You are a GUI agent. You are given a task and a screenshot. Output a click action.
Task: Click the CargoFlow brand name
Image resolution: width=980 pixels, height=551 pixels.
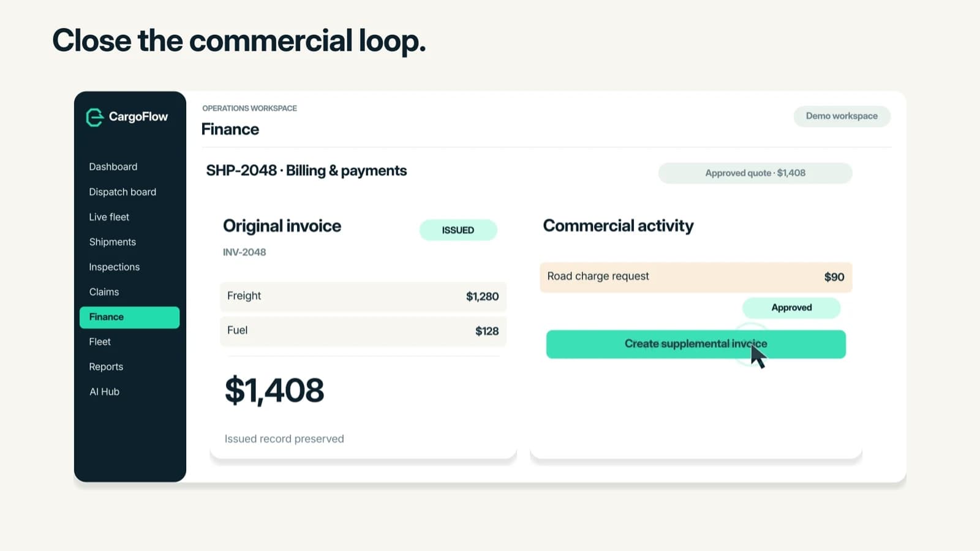tap(138, 117)
